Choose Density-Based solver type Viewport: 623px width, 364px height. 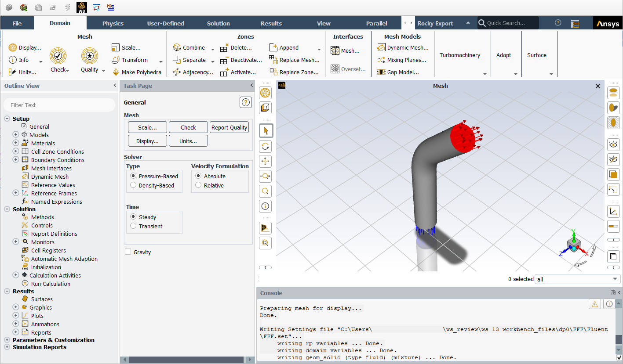[x=133, y=185]
